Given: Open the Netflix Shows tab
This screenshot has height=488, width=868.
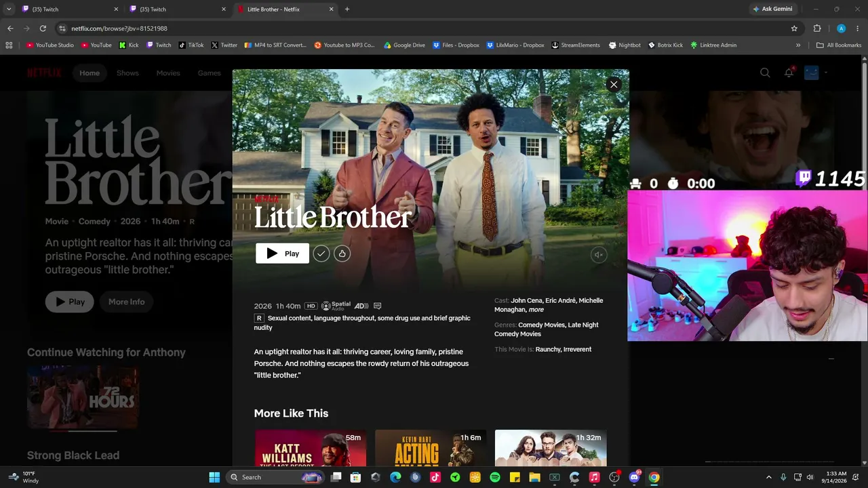Looking at the screenshot, I should pyautogui.click(x=127, y=73).
